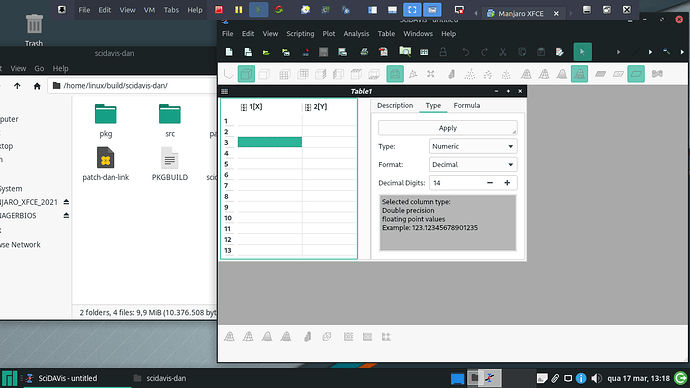Open the Format dropdown showing Decimal
Screen dimensions: 690x388
(473, 165)
